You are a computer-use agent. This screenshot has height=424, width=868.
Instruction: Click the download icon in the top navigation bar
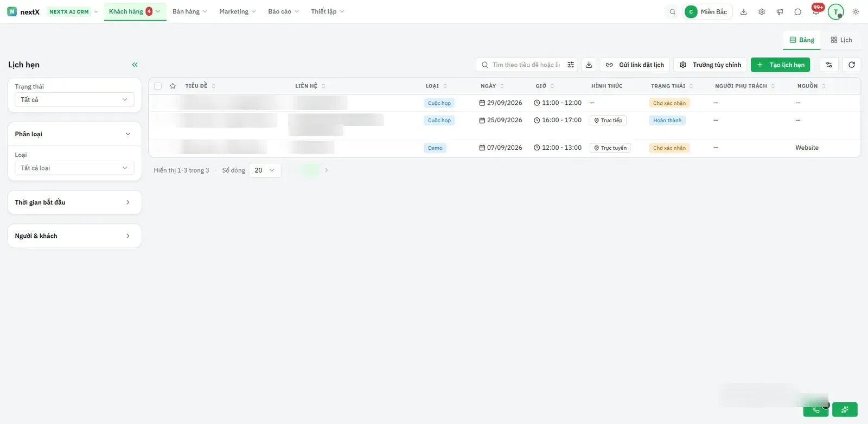[744, 11]
